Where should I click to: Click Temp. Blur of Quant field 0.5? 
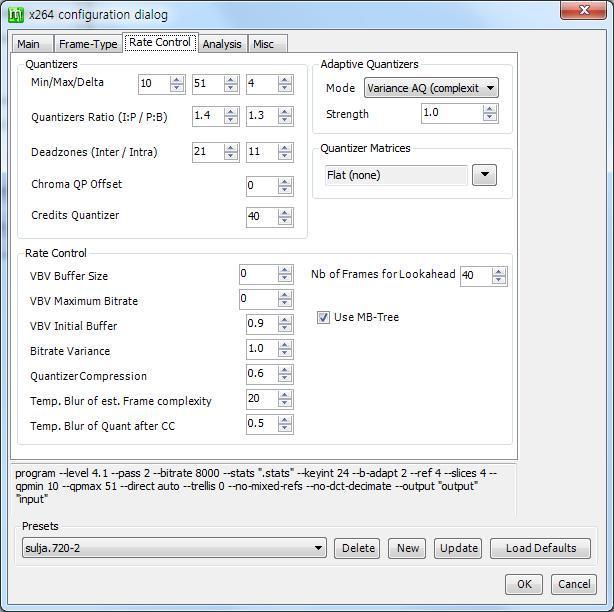coord(262,424)
